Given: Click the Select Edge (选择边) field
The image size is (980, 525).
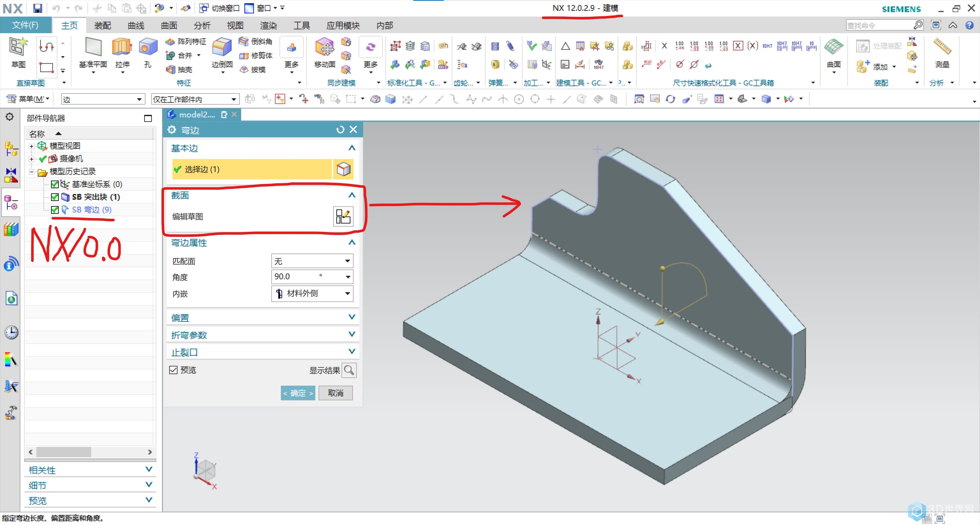Looking at the screenshot, I should click(251, 169).
